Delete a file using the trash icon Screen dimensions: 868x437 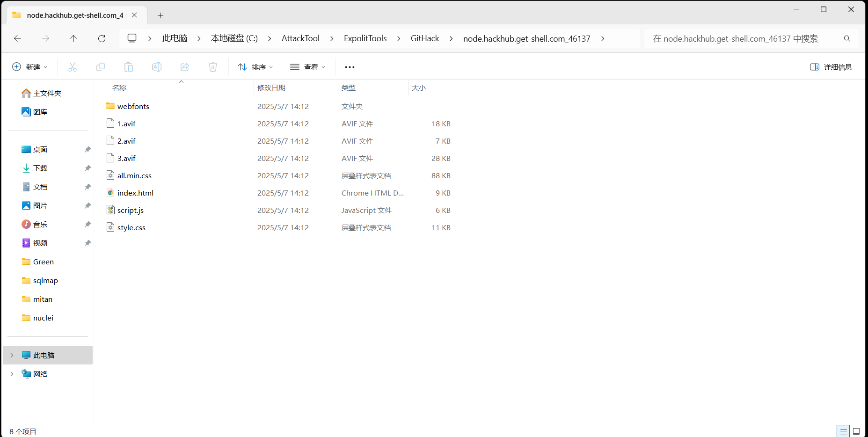(213, 67)
